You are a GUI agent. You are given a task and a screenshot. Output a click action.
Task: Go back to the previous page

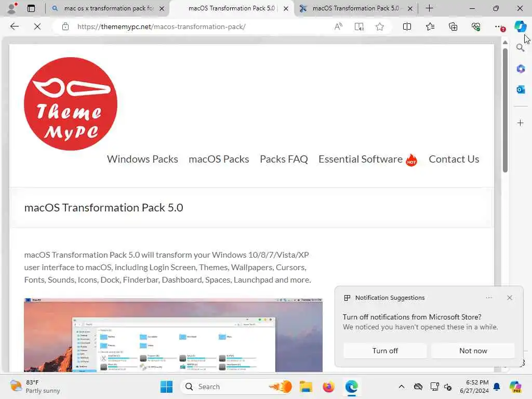coord(14,26)
